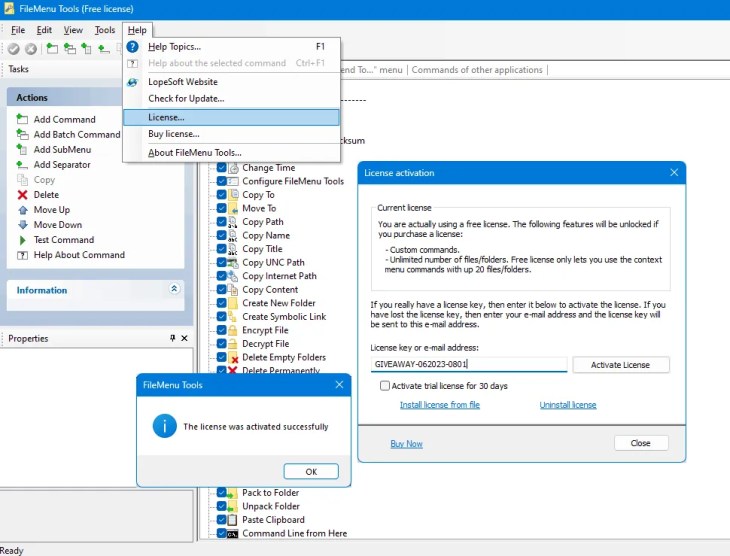Click the blue question mark Help Topics icon

tap(132, 47)
